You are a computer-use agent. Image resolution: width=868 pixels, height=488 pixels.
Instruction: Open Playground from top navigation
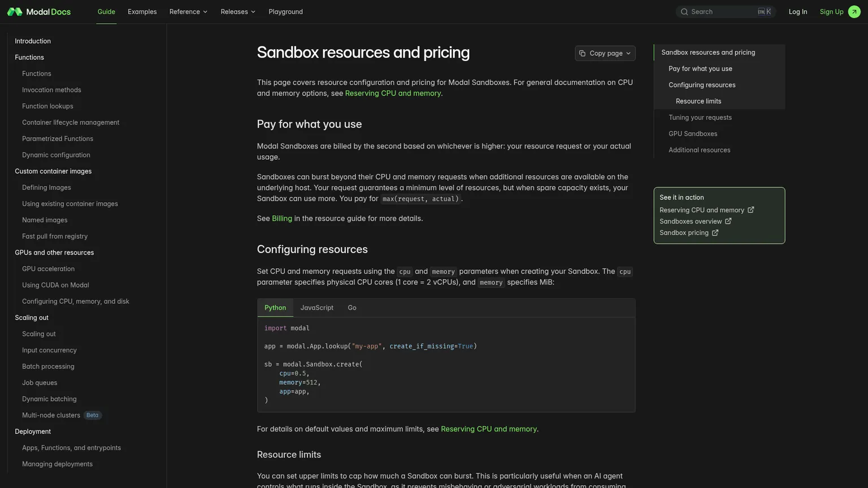(x=285, y=12)
